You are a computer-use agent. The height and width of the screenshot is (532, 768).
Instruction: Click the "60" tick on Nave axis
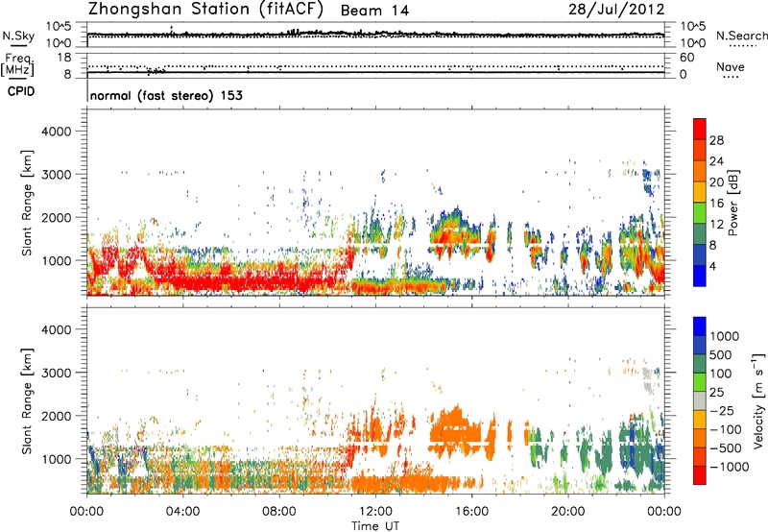coord(686,58)
